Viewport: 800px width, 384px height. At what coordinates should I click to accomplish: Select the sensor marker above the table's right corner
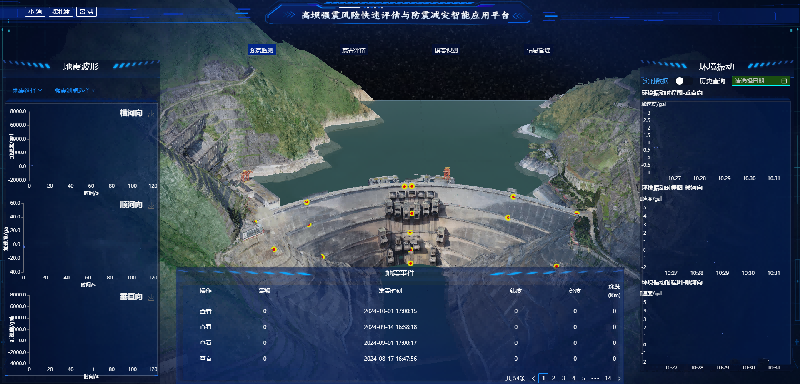click(556, 266)
